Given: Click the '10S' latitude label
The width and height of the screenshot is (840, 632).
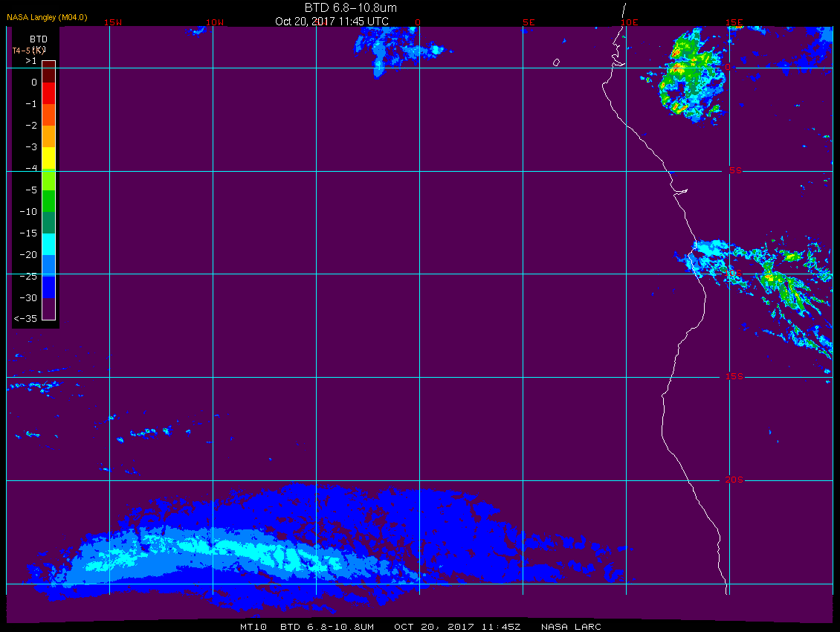Looking at the screenshot, I should pyautogui.click(x=734, y=274).
